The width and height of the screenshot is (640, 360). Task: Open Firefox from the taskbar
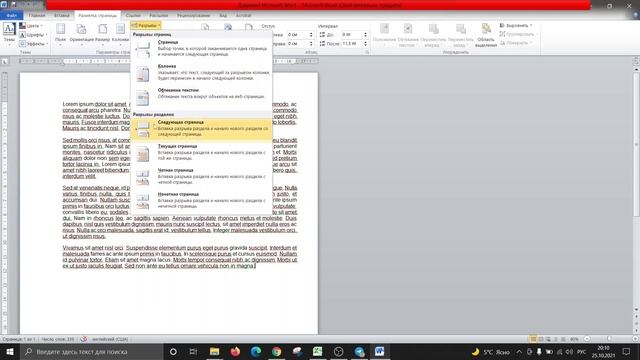pos(235,351)
